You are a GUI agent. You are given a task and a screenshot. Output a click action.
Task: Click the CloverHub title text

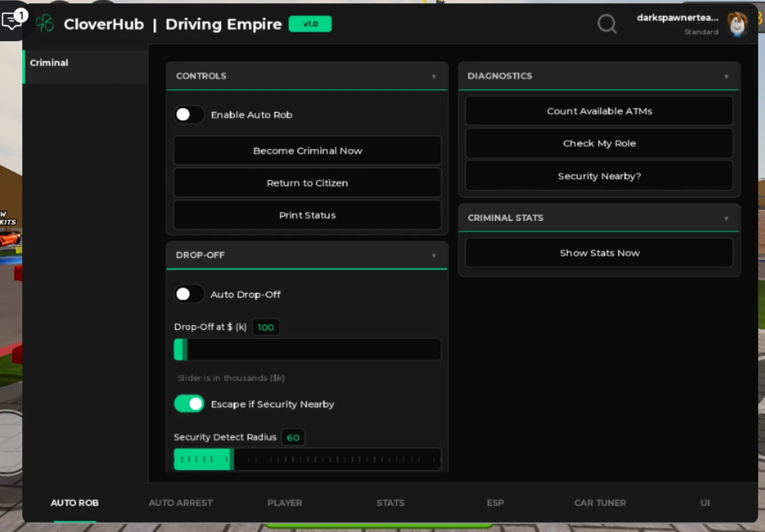pyautogui.click(x=104, y=24)
